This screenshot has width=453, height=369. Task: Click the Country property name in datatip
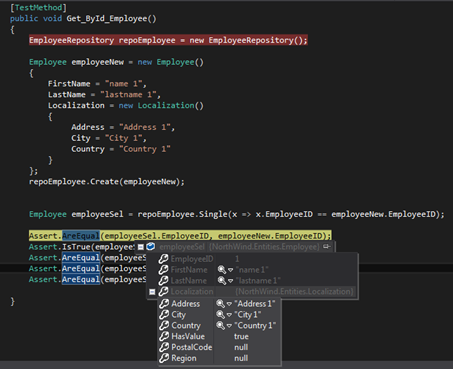186,325
